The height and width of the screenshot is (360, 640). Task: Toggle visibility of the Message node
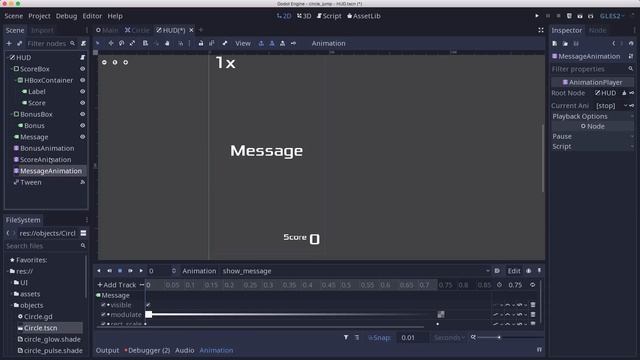(82, 137)
